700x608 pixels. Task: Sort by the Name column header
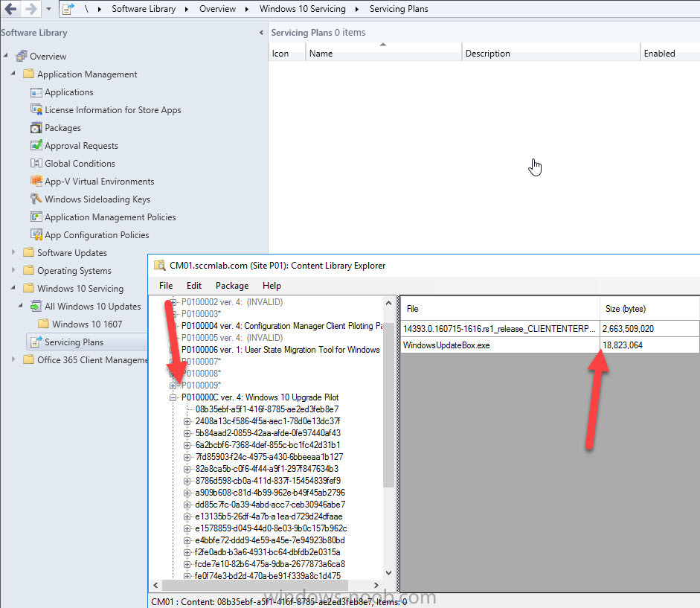tap(383, 53)
